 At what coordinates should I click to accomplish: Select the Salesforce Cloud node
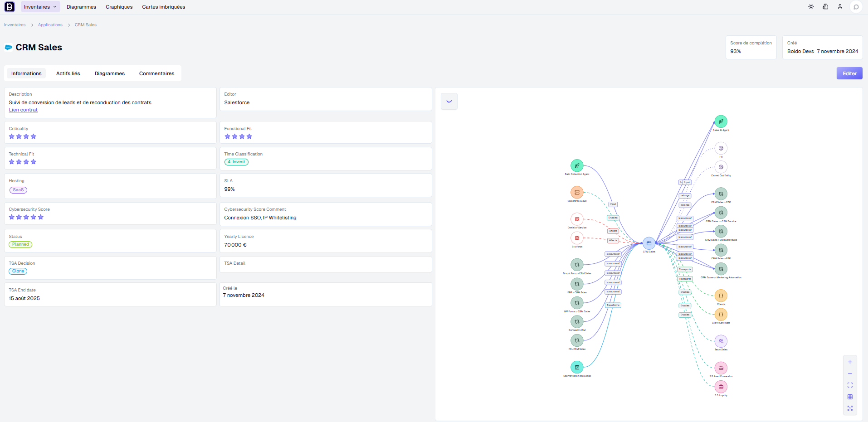point(577,192)
